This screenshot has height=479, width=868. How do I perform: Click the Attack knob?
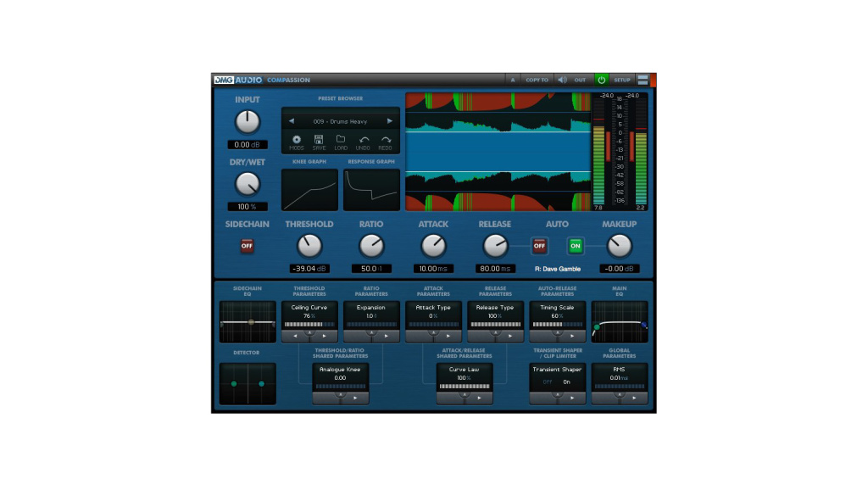click(x=433, y=246)
